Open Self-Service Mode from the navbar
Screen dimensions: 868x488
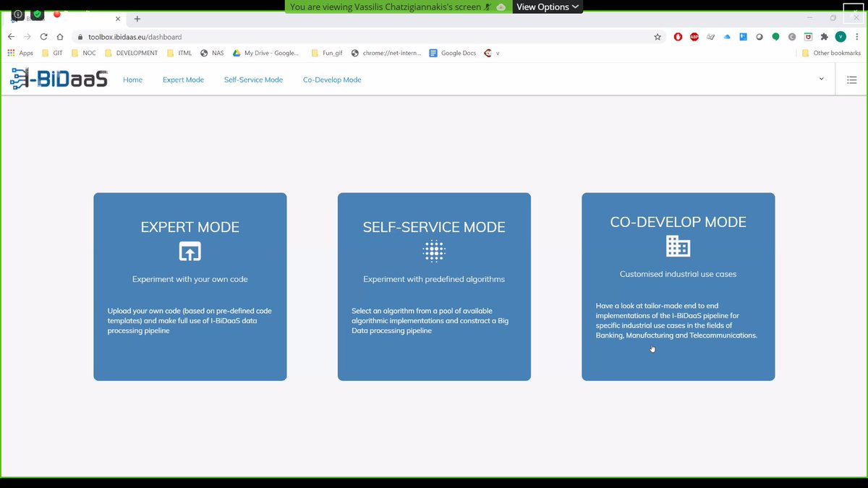253,80
